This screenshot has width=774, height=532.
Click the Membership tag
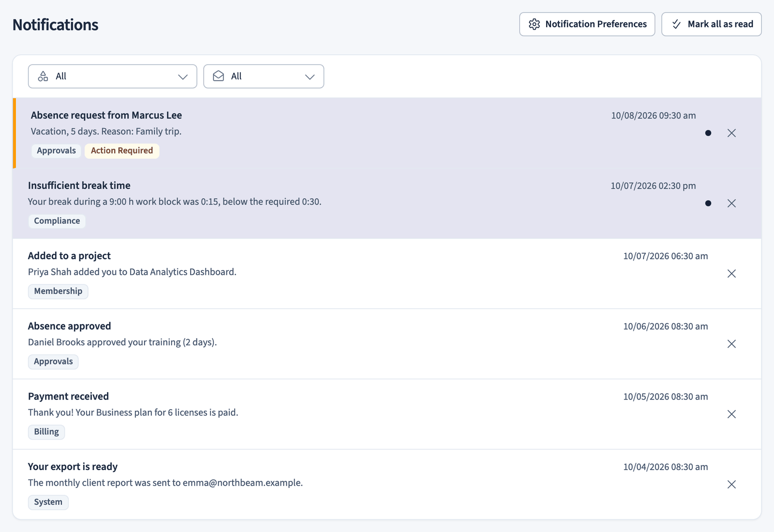(58, 291)
